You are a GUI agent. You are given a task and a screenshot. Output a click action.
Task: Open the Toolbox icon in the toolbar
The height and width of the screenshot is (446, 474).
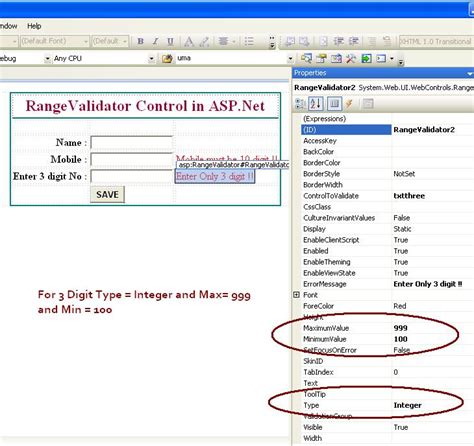tap(351, 58)
